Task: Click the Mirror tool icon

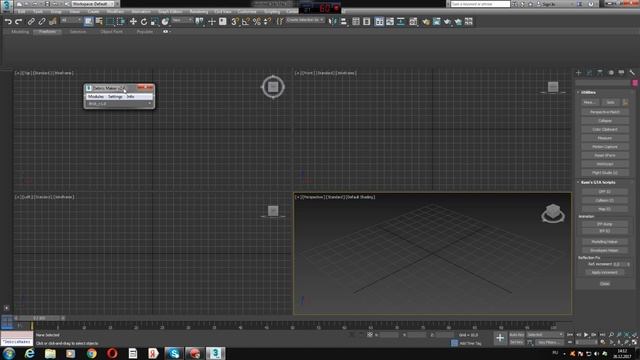Action: (333, 22)
